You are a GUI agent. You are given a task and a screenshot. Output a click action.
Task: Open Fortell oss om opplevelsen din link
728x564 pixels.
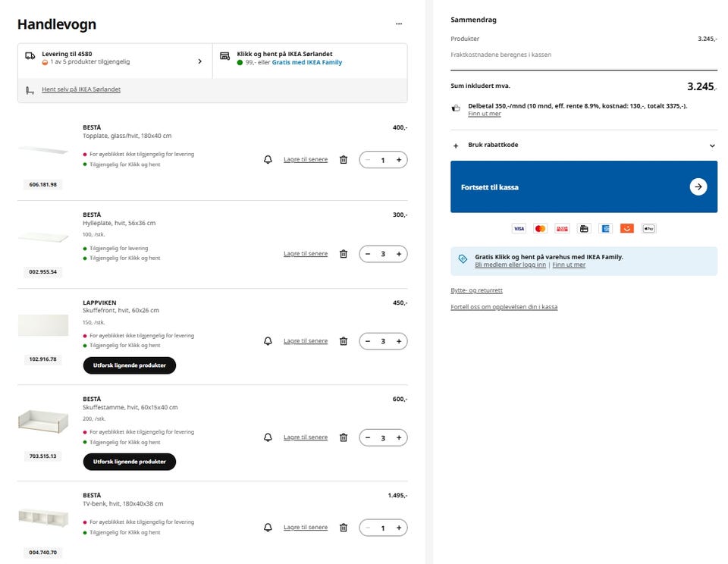[504, 307]
